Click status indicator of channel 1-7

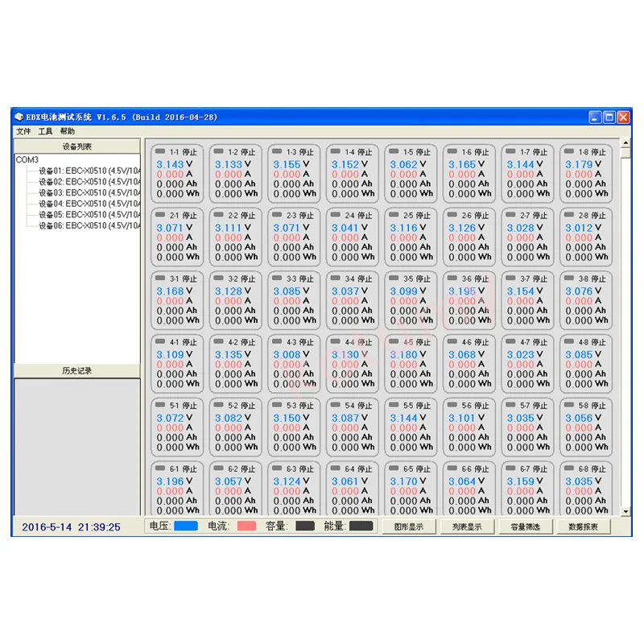[x=510, y=151]
